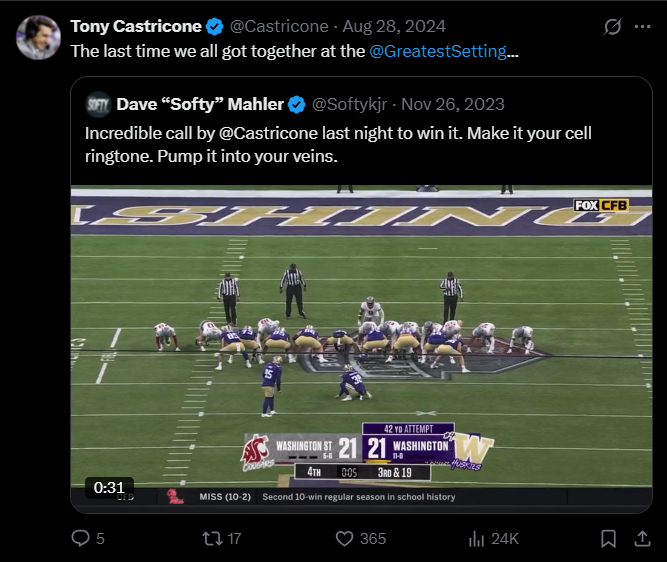This screenshot has height=562, width=667.
Task: Click the reply comment icon
Action: (81, 538)
